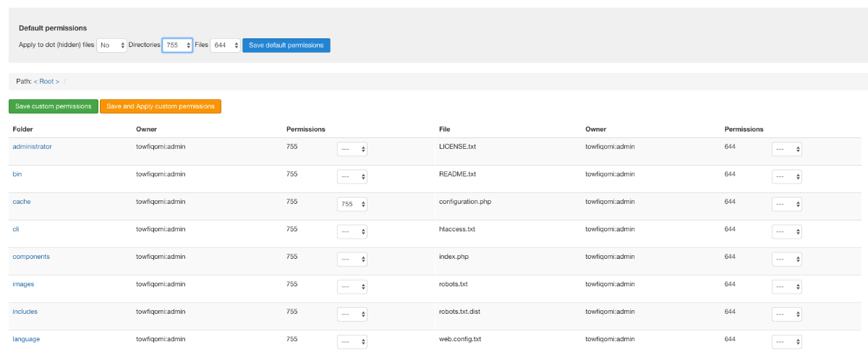The height and width of the screenshot is (355, 868).
Task: Select permissions dropdown for configuration.php
Action: coord(787,205)
